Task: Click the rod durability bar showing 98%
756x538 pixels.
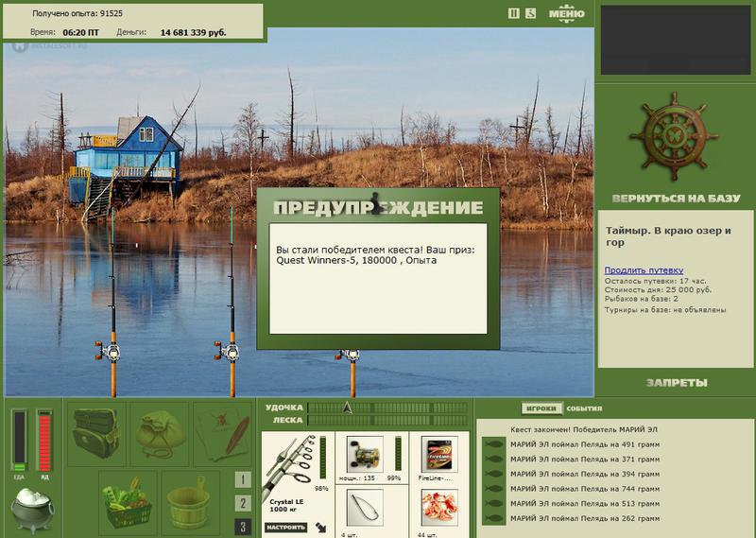Action: [323, 458]
